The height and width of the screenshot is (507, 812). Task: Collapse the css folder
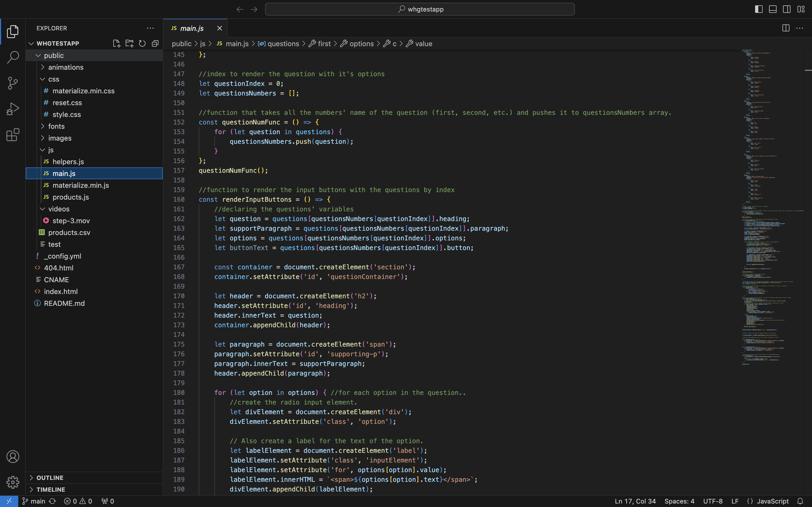point(54,79)
